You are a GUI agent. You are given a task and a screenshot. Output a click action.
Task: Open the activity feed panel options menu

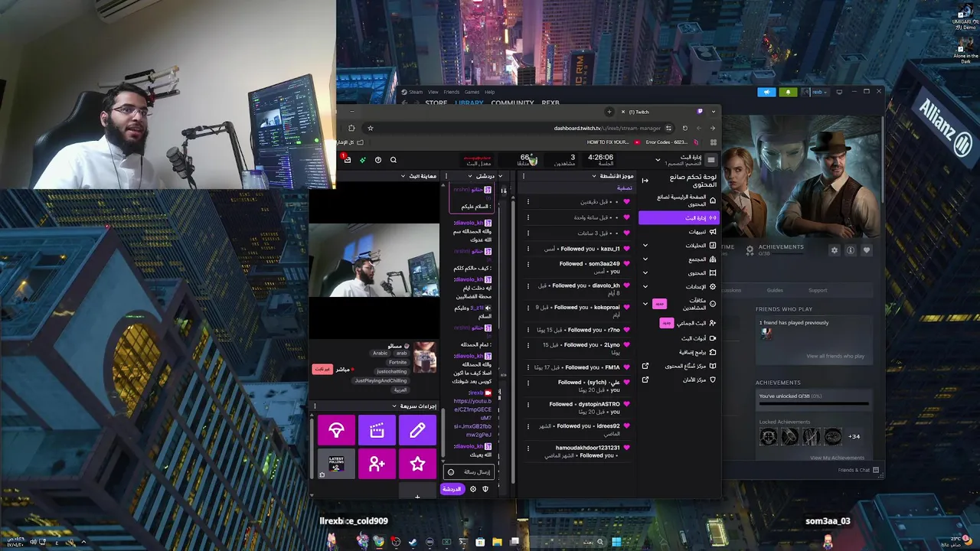524,176
